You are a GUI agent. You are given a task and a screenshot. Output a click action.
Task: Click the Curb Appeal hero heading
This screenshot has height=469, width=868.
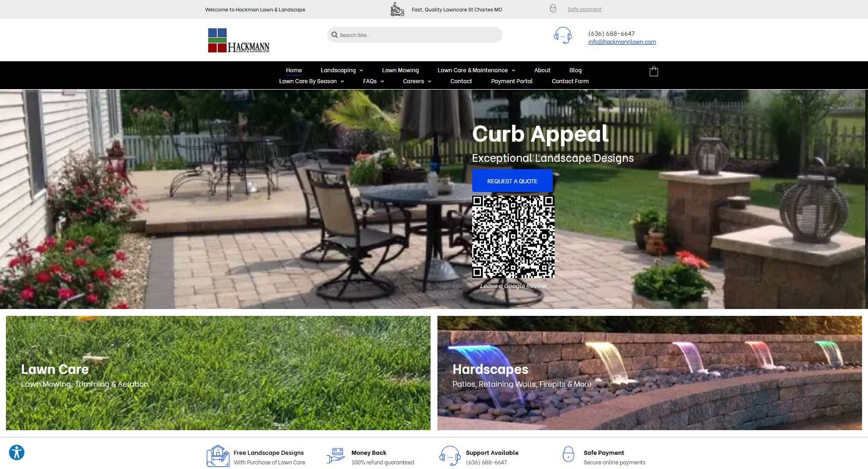click(540, 134)
